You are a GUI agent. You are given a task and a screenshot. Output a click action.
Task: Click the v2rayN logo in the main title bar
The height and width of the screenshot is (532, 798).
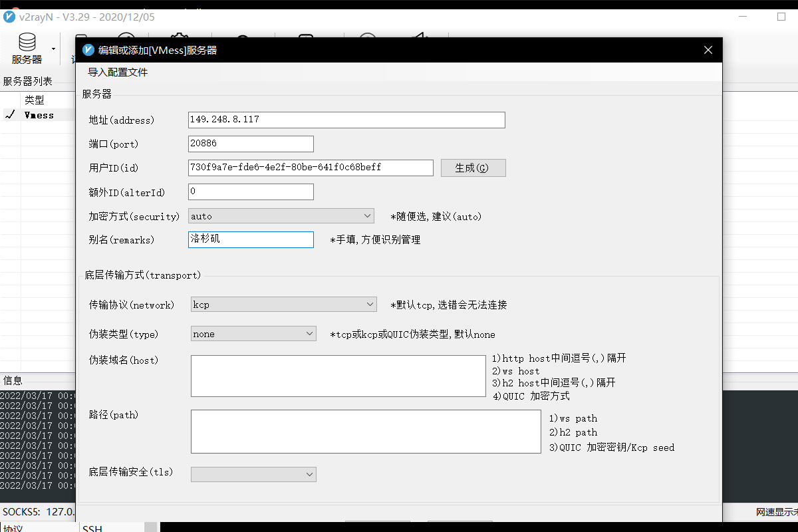tap(9, 17)
